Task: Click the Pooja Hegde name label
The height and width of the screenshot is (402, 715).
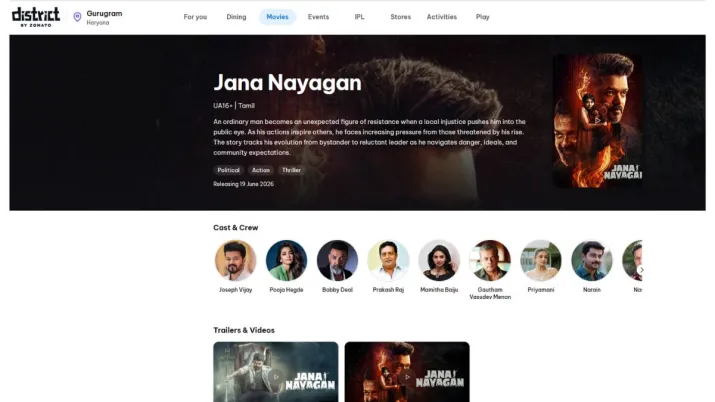Action: click(x=286, y=290)
